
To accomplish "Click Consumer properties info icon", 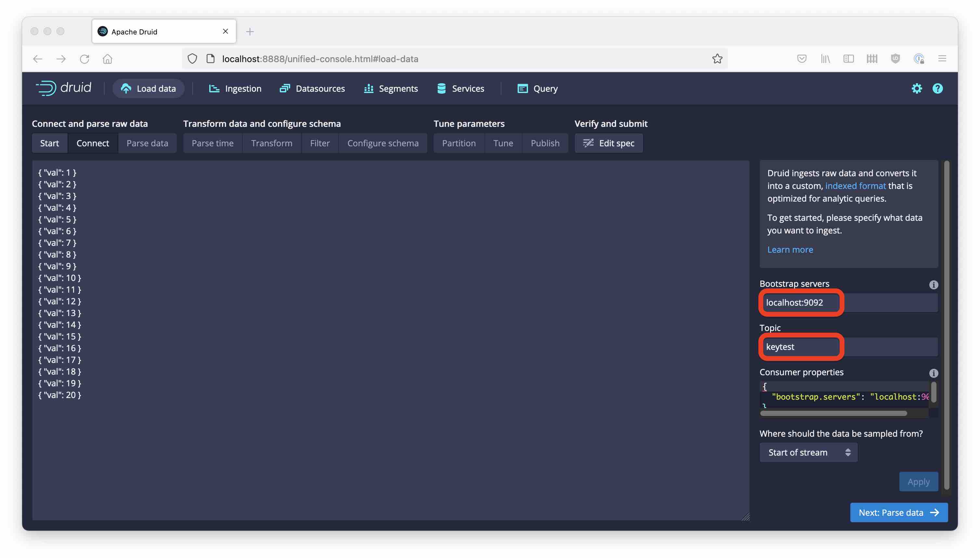I will (x=933, y=373).
